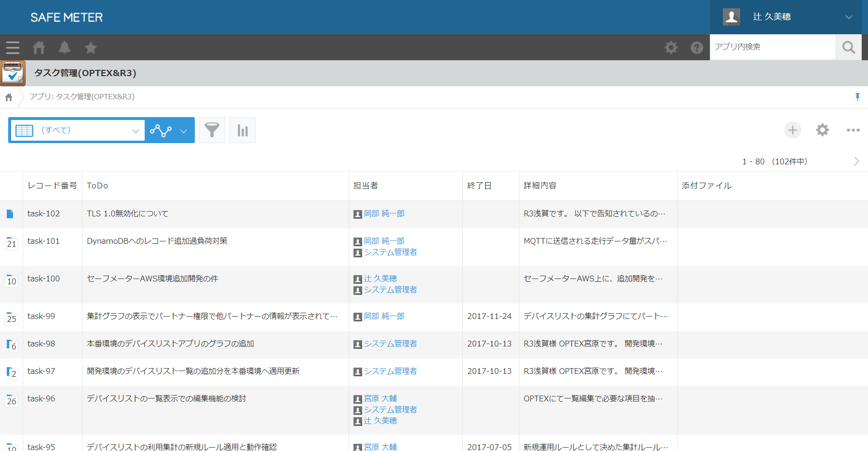
Task: Select end date 2017-07-05 in task-95 row
Action: (x=489, y=447)
